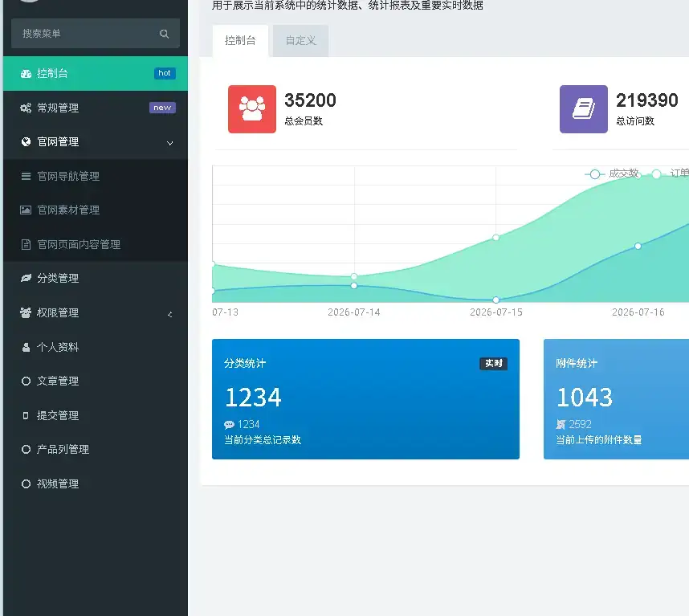Viewport: 689px width, 616px height.
Task: Click the red total members icon
Action: click(x=252, y=109)
